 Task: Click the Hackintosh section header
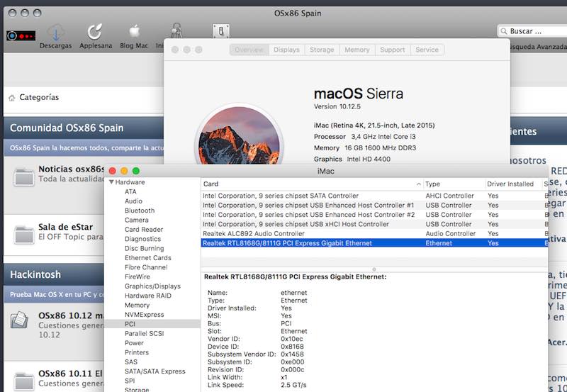click(35, 274)
